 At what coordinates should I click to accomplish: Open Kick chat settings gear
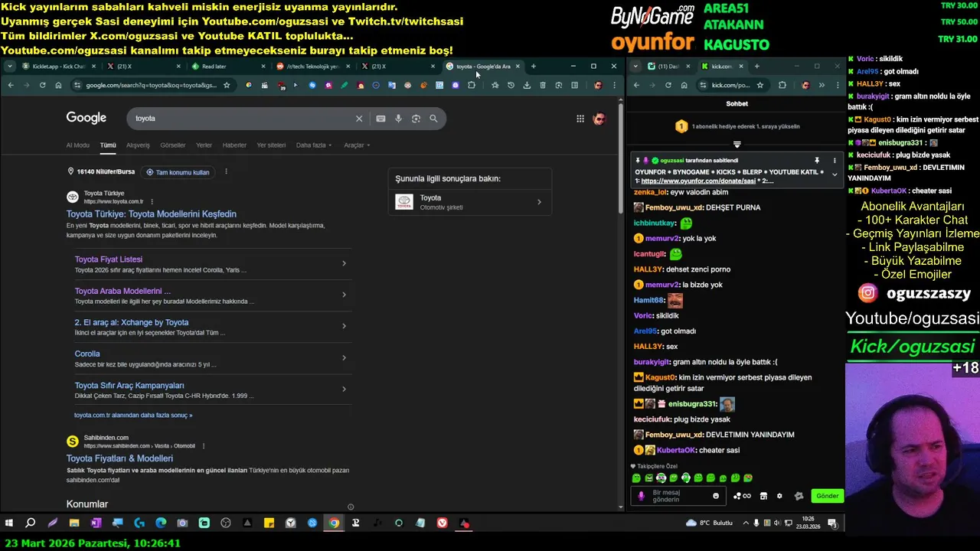coord(779,496)
